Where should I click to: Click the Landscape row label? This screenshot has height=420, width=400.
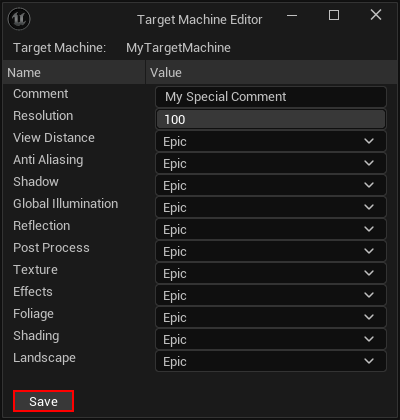pyautogui.click(x=44, y=358)
